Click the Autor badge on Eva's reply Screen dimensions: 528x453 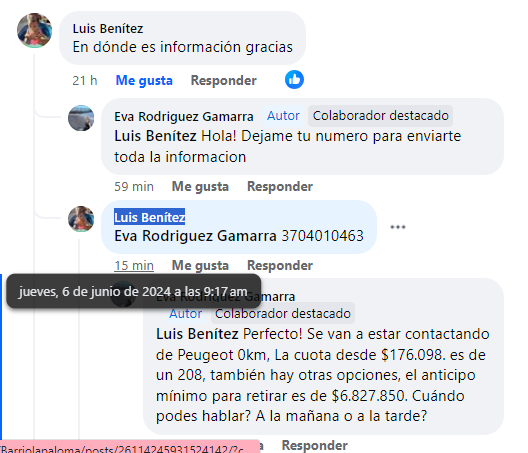[283, 116]
